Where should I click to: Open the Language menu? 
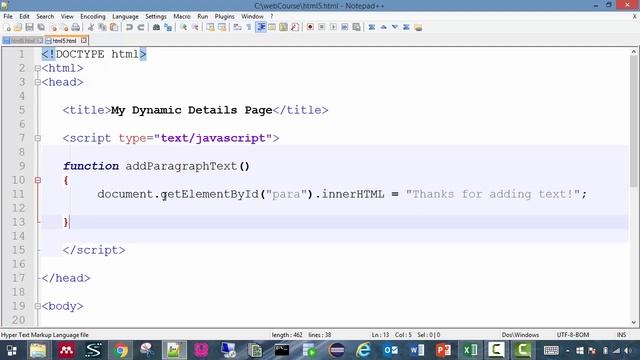click(x=125, y=16)
